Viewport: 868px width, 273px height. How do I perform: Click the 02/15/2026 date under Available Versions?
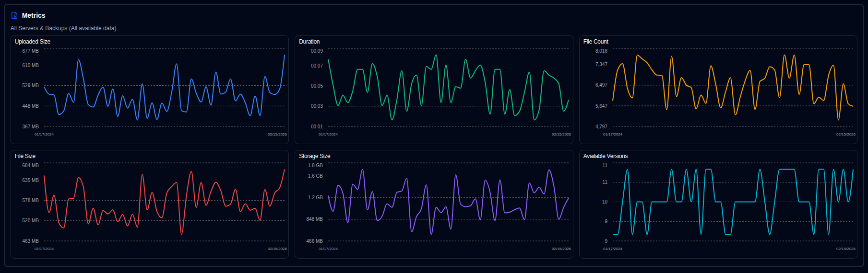(x=846, y=249)
